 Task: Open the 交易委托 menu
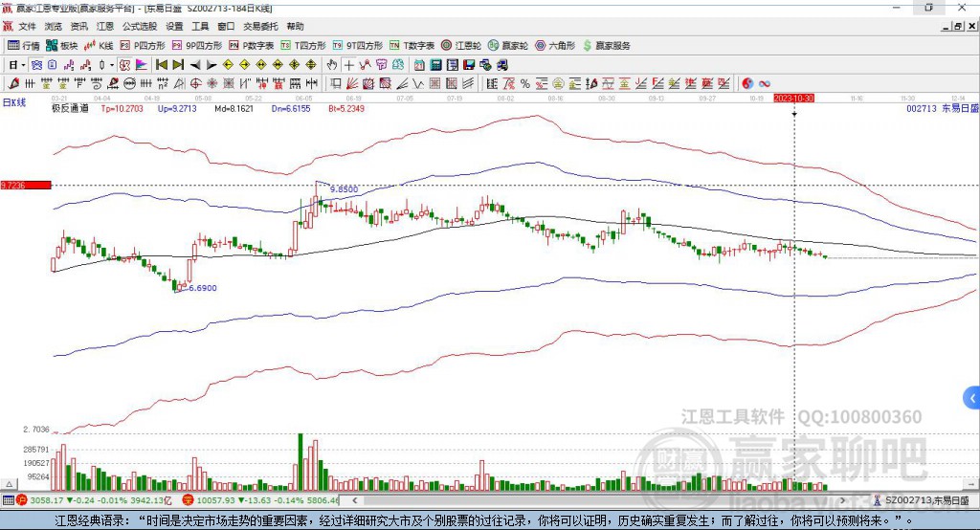260,26
